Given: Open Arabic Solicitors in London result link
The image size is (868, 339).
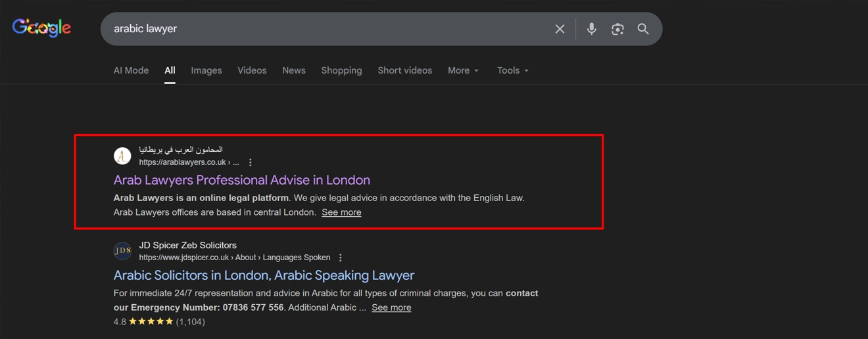Looking at the screenshot, I should pos(264,275).
